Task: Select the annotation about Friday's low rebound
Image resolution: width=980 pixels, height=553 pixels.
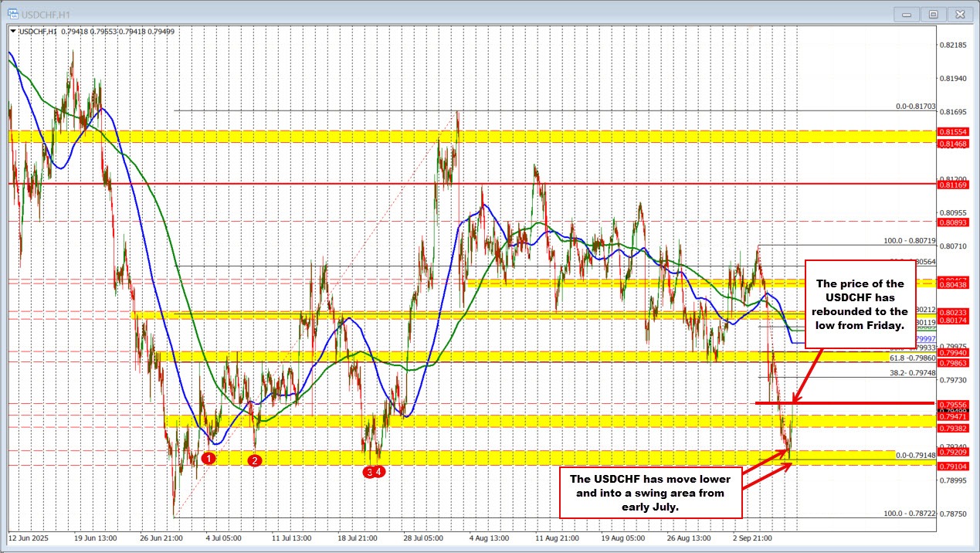Action: [859, 304]
